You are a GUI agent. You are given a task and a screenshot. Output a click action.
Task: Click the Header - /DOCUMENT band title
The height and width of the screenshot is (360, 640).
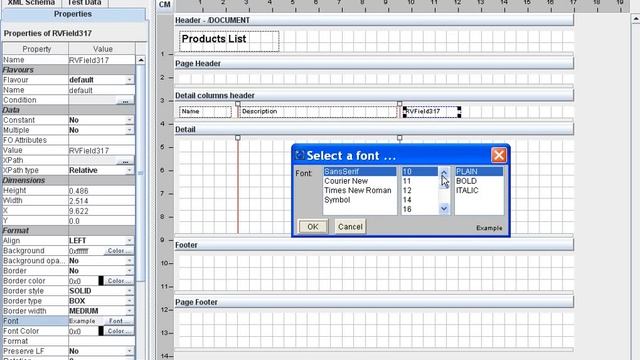[x=212, y=20]
